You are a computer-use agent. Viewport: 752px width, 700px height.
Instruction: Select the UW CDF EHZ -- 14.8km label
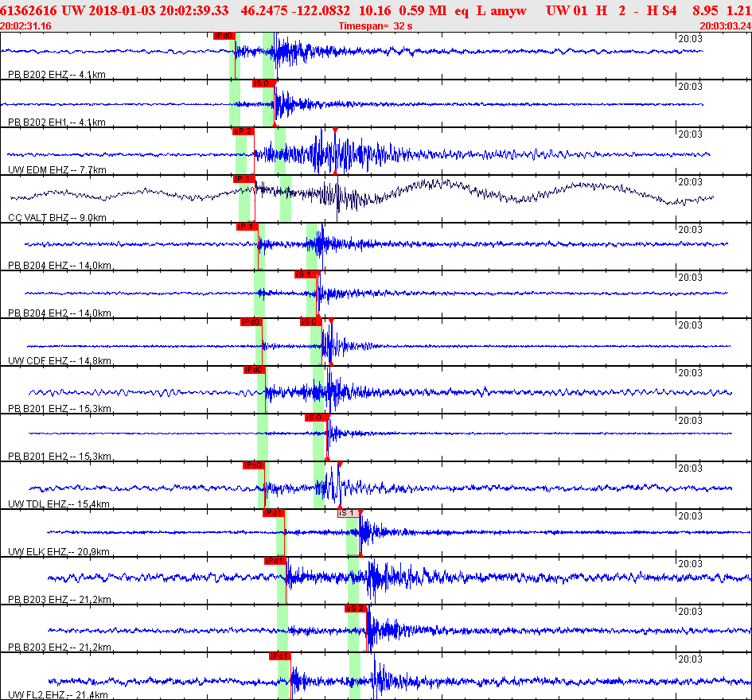pos(60,360)
